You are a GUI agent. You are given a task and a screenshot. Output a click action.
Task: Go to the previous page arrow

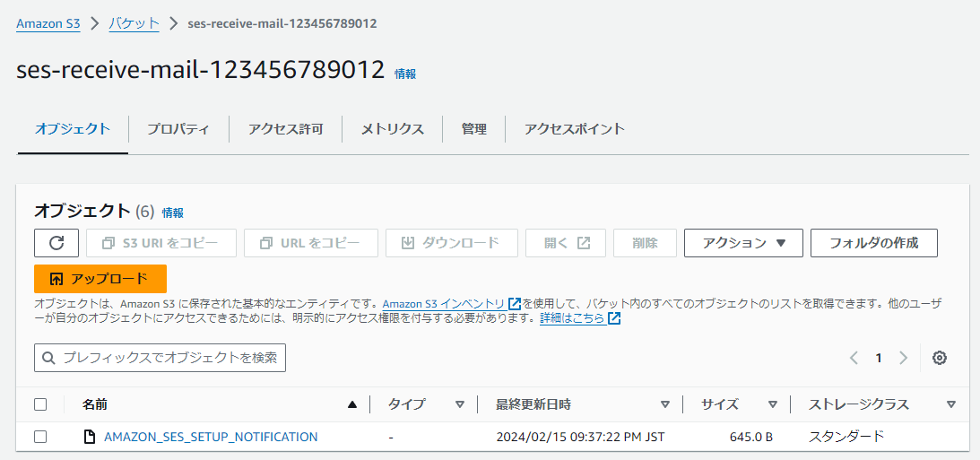coord(854,358)
